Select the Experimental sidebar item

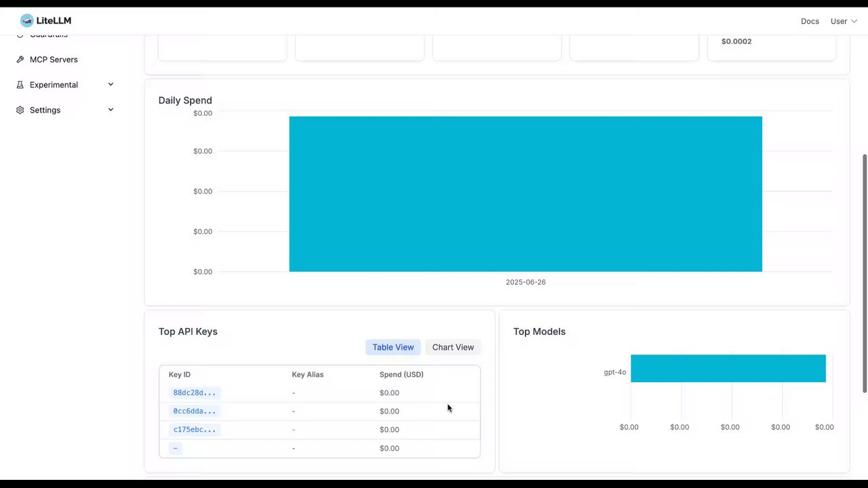54,85
